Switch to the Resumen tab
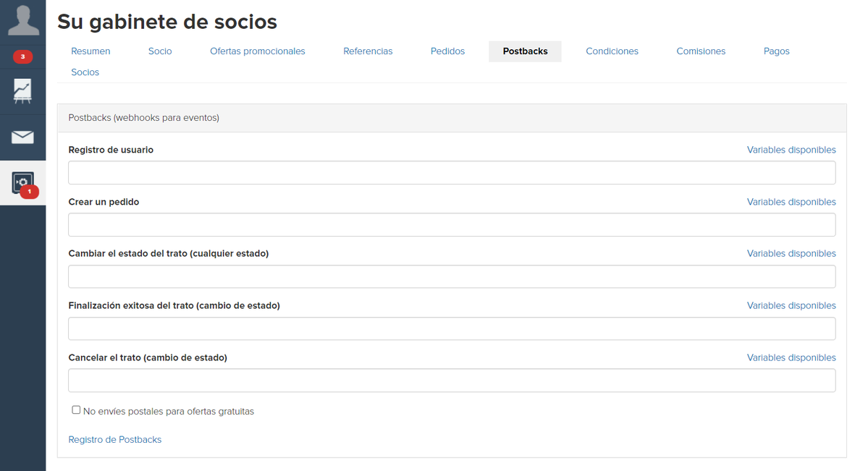The height and width of the screenshot is (471, 868). (x=90, y=51)
